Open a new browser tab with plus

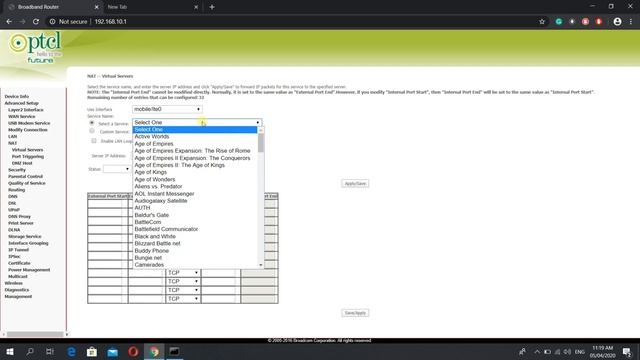[x=212, y=7]
